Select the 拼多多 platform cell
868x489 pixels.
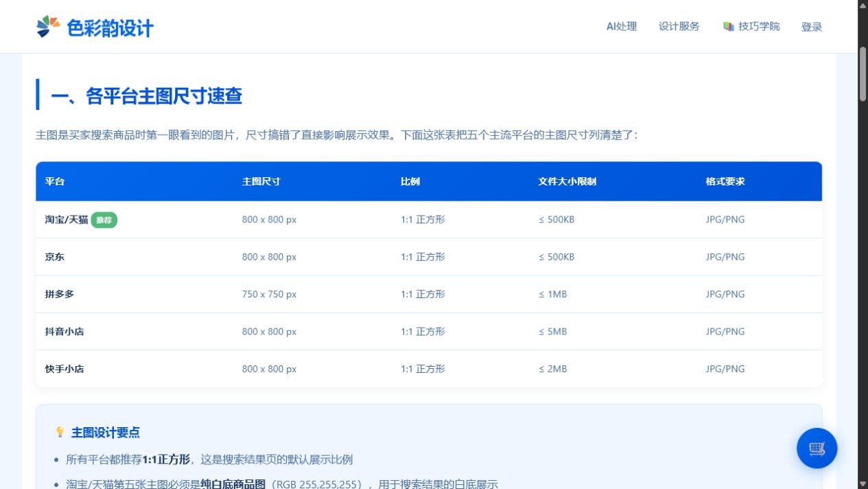60,294
